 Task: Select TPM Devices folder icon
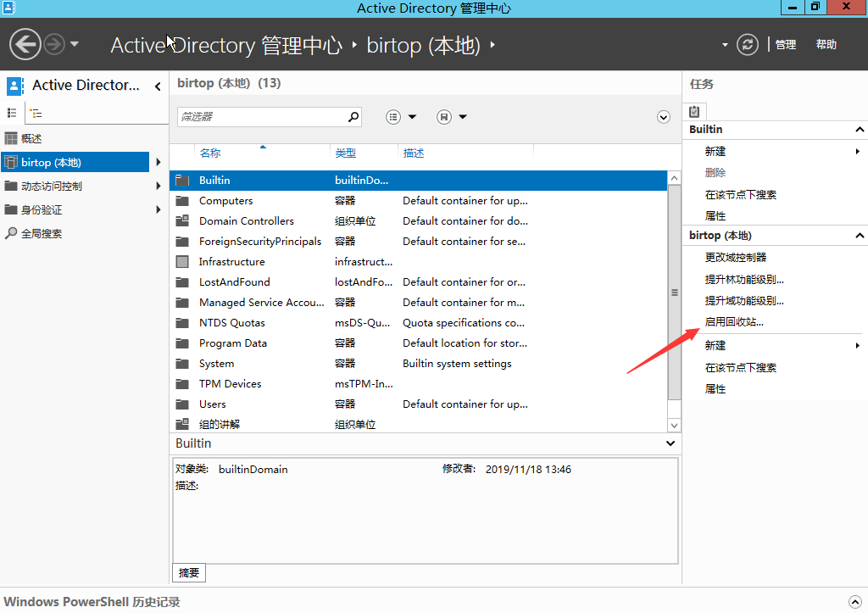pyautogui.click(x=182, y=384)
